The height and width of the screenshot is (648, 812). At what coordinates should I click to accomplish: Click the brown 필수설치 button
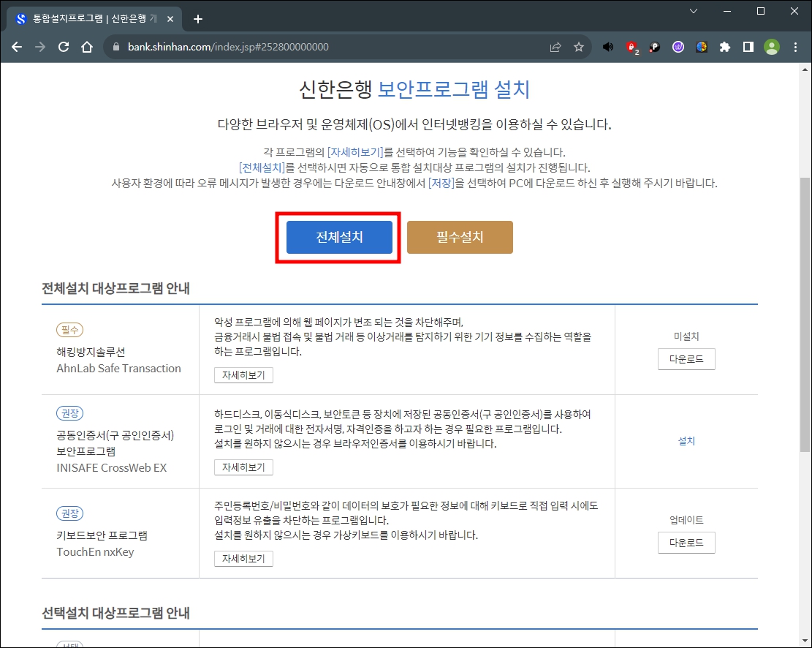460,238
